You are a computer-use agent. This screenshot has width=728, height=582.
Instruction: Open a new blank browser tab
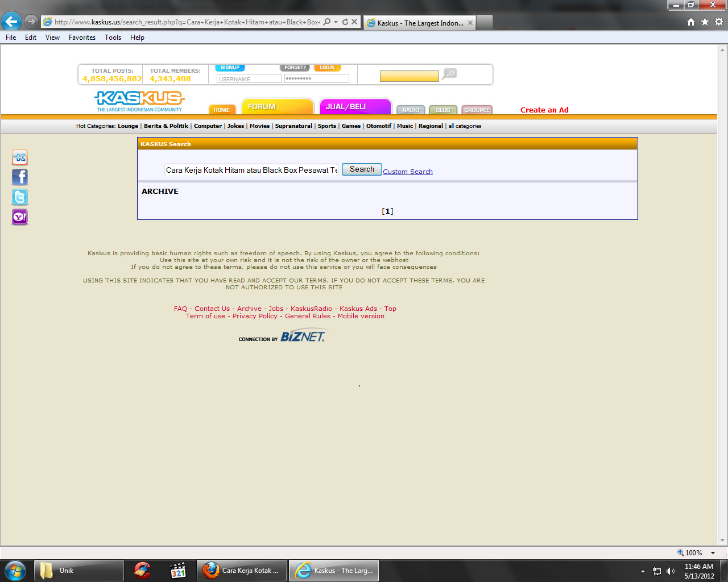(x=484, y=23)
